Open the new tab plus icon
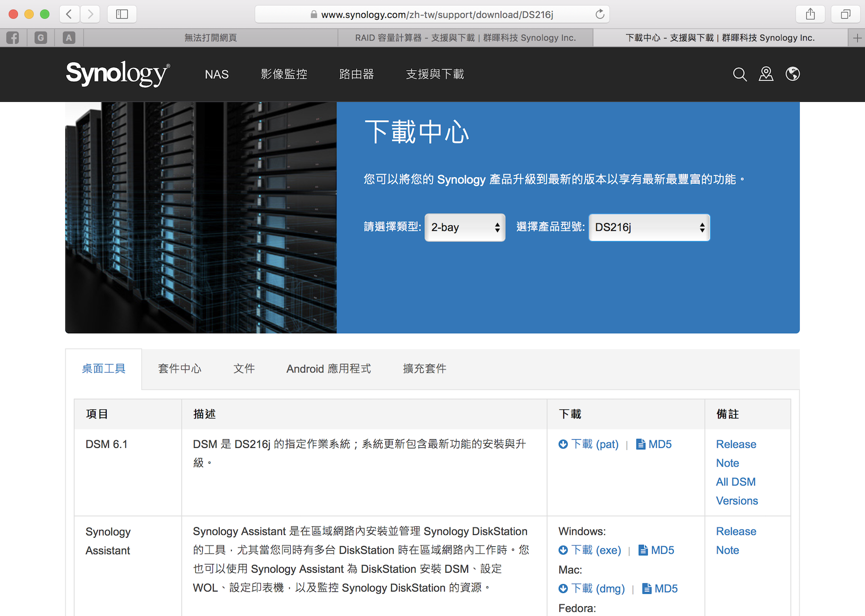The height and width of the screenshot is (616, 865). tap(857, 37)
